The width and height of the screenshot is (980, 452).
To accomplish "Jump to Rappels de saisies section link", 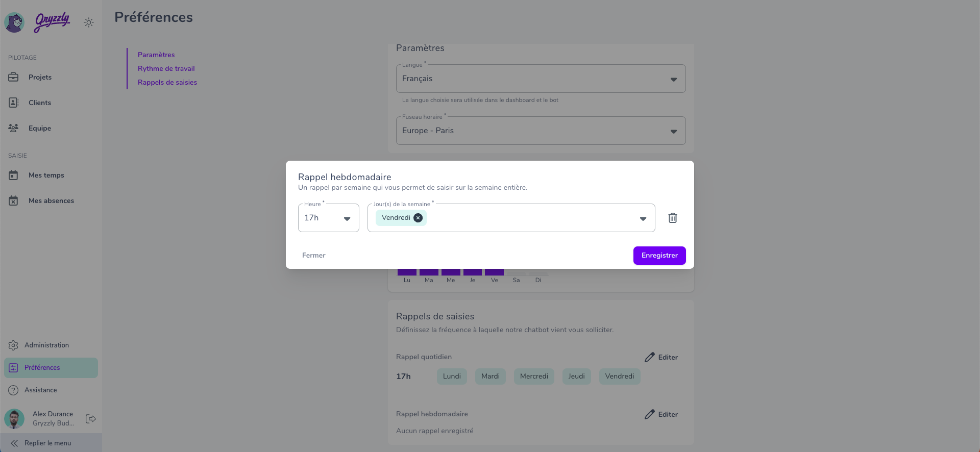I will click(x=167, y=82).
